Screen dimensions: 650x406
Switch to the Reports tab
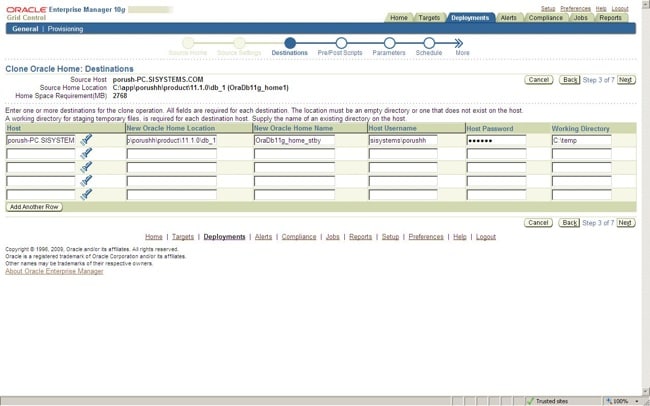pos(610,18)
